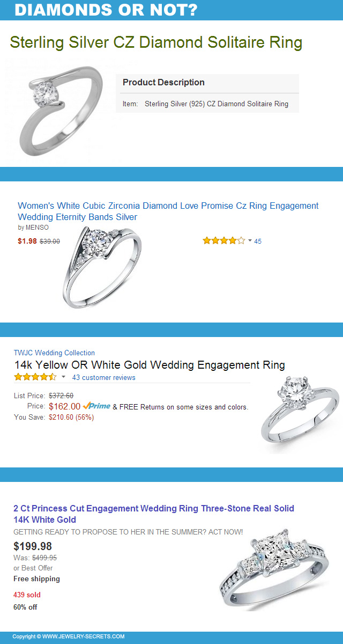Click the JEWELRY-SECRETS.COM copyright footer
This screenshot has width=343, height=644.
click(x=69, y=636)
